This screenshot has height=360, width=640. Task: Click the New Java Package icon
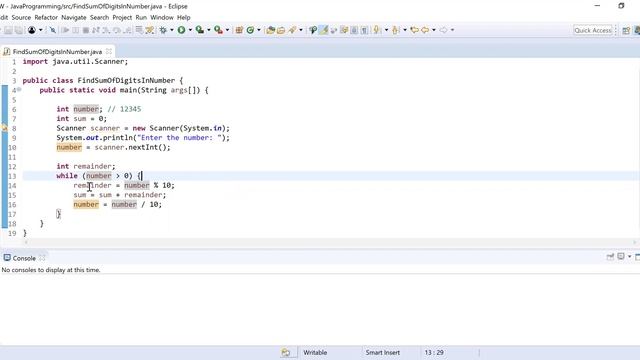239,30
